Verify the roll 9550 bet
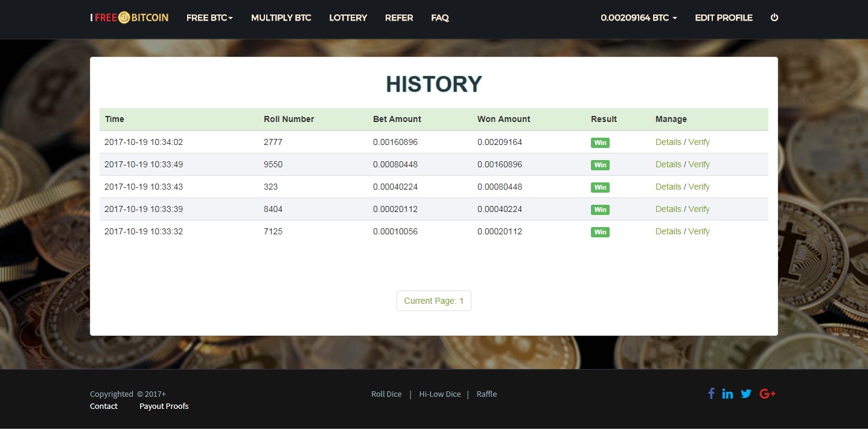 point(699,164)
